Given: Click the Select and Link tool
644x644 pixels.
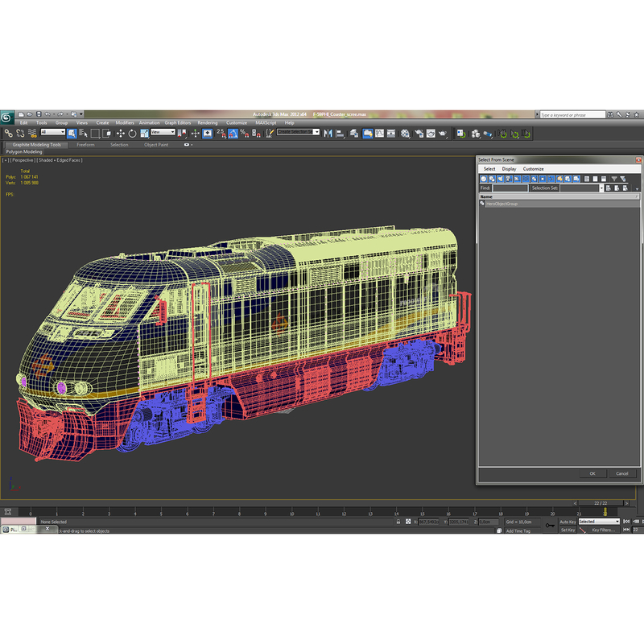Looking at the screenshot, I should click(9, 134).
